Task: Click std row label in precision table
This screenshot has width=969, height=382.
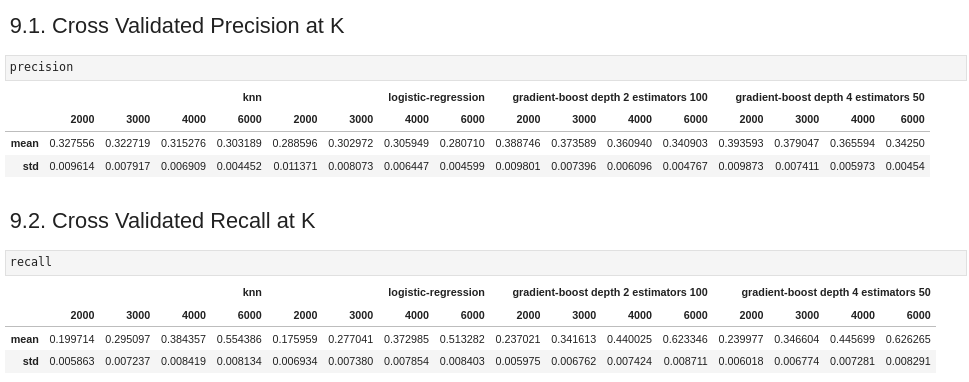Action: pyautogui.click(x=30, y=166)
